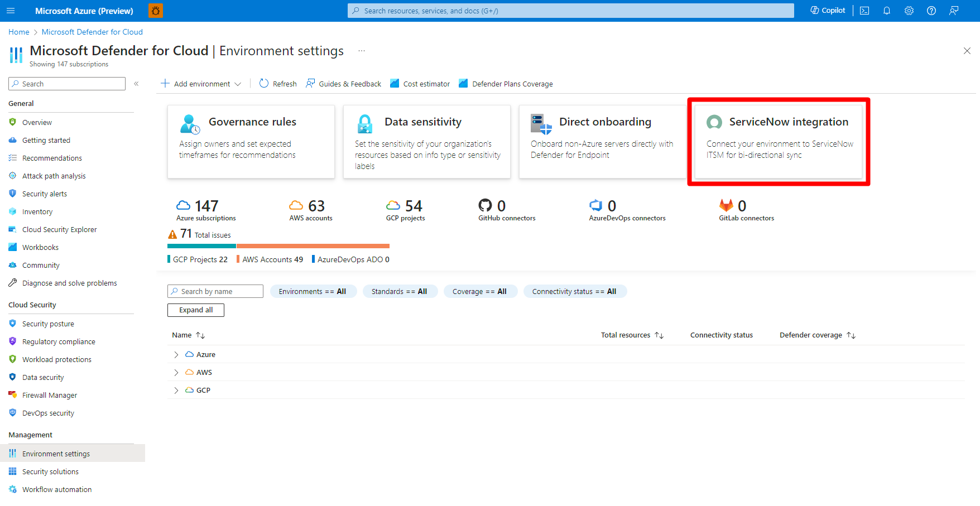Click the Diagnose and solve problems wrench icon
The height and width of the screenshot is (506, 980).
(12, 283)
